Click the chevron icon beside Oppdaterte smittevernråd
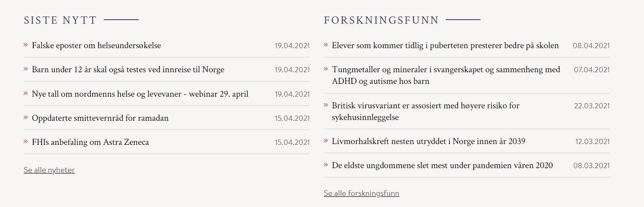 pos(26,118)
